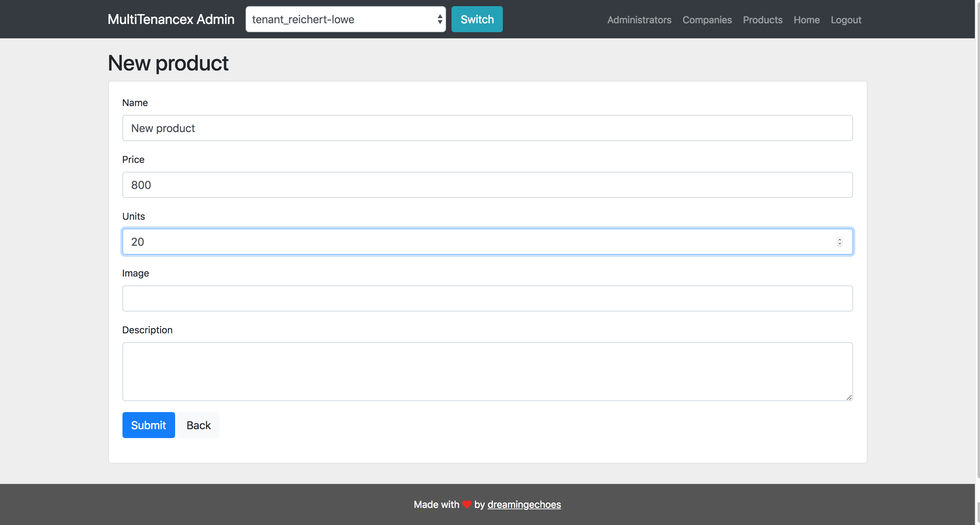The width and height of the screenshot is (980, 525).
Task: Click the Companies menu item
Action: tap(707, 20)
